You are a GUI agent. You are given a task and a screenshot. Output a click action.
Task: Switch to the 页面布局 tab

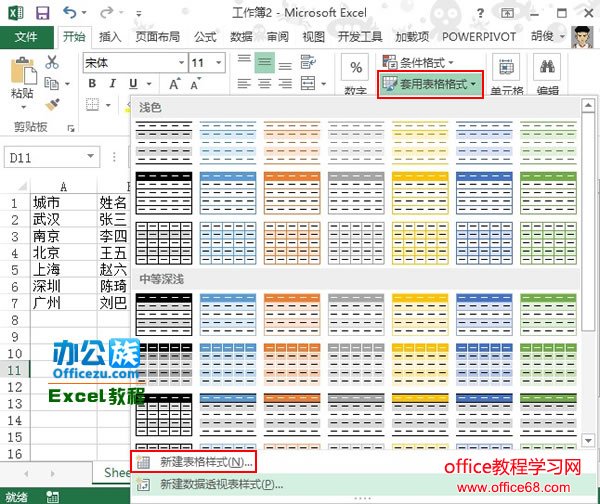[157, 37]
